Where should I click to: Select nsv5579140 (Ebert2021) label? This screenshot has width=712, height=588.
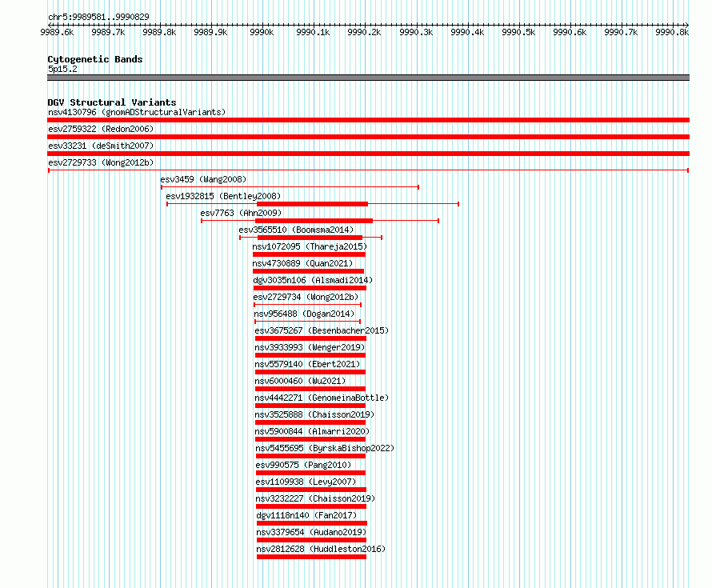(x=307, y=364)
